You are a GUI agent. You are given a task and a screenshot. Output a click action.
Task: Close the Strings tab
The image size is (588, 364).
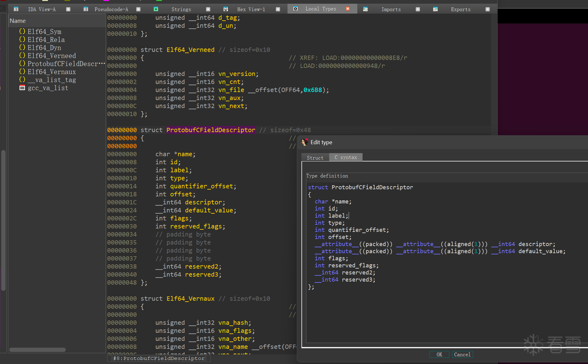(208, 9)
